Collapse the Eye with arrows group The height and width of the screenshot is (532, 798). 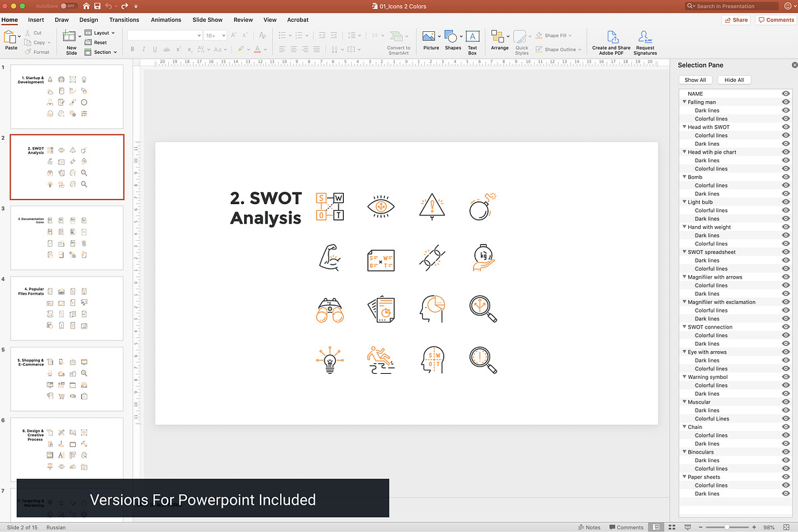tap(684, 352)
